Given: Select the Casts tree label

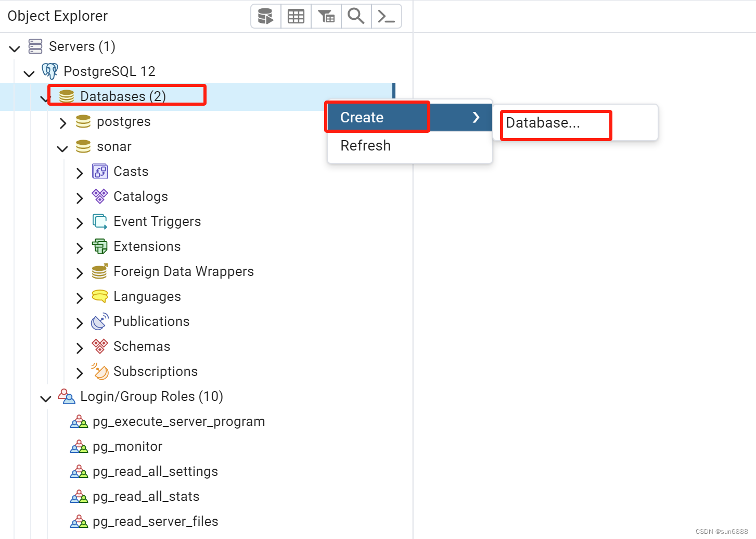Looking at the screenshot, I should [x=131, y=171].
